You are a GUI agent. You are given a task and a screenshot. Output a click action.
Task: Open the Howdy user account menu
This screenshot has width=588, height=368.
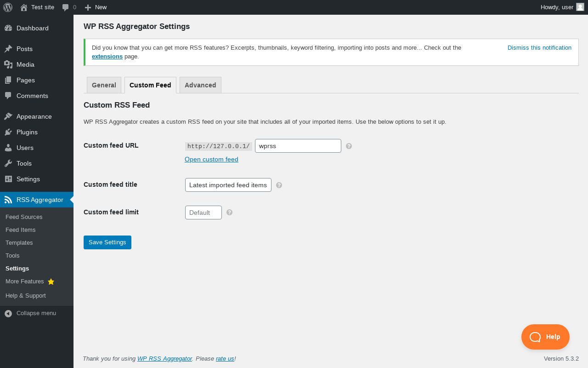[x=557, y=7]
